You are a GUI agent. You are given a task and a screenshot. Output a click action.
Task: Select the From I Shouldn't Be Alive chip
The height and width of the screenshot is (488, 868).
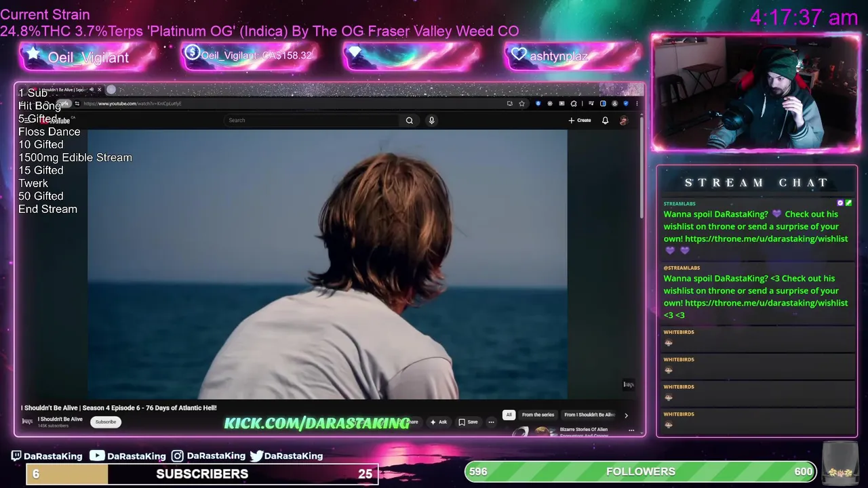pos(589,415)
